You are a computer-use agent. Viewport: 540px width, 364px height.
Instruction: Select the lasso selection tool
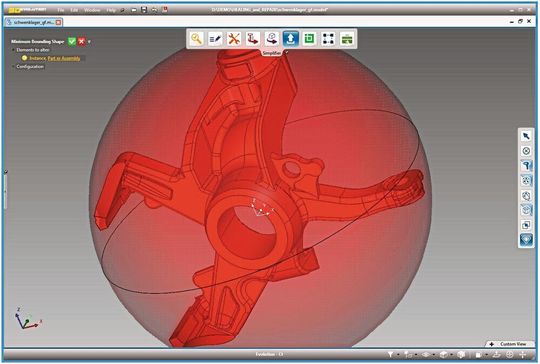[x=526, y=195]
